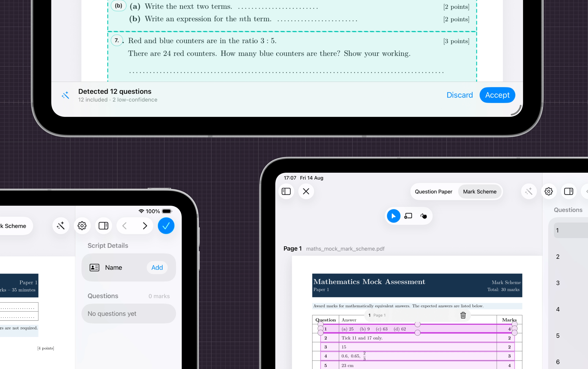This screenshot has height=369, width=588.
Task: Switch to the Question Paper tab
Action: tap(433, 192)
